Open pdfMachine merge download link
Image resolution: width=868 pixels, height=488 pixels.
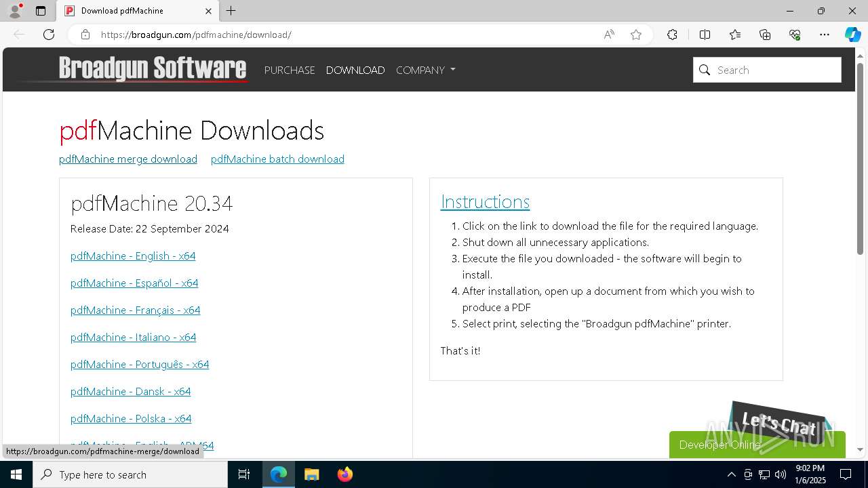pyautogui.click(x=128, y=159)
